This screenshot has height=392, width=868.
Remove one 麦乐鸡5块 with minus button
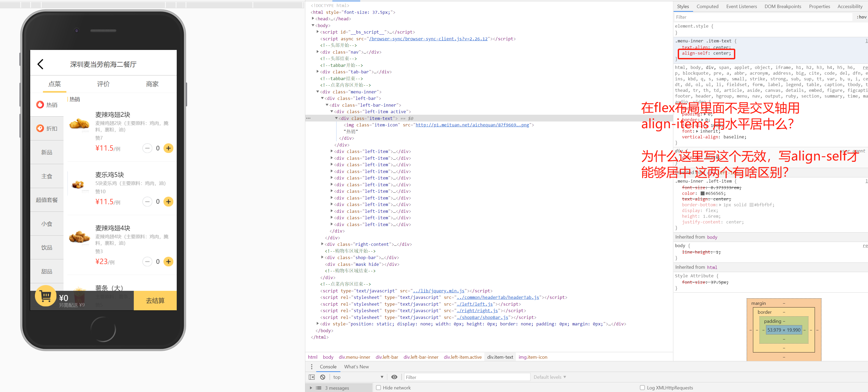point(147,202)
